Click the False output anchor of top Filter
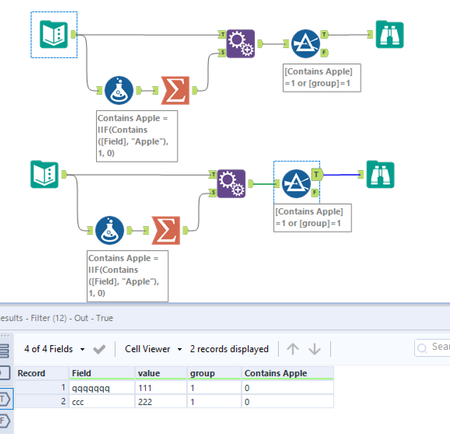The image size is (450, 434). tap(324, 52)
